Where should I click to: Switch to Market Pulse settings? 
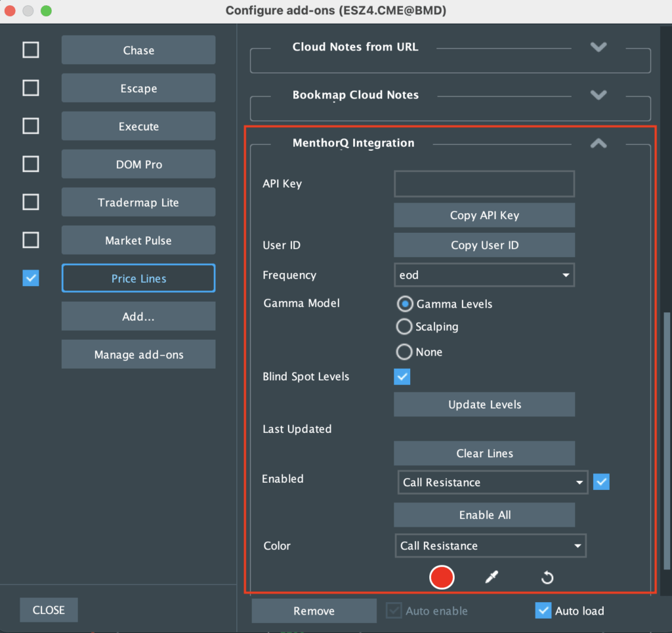(138, 240)
